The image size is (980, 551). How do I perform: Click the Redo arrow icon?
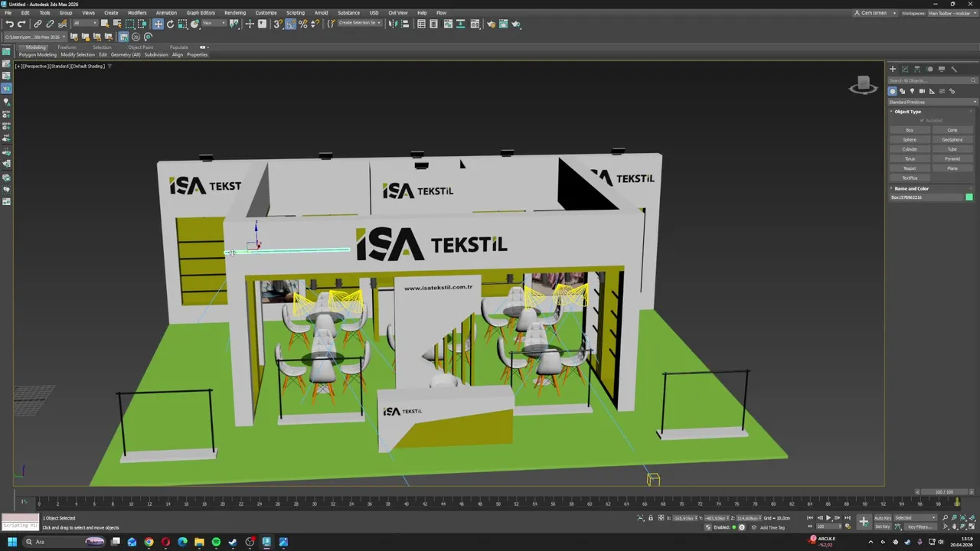(x=21, y=24)
